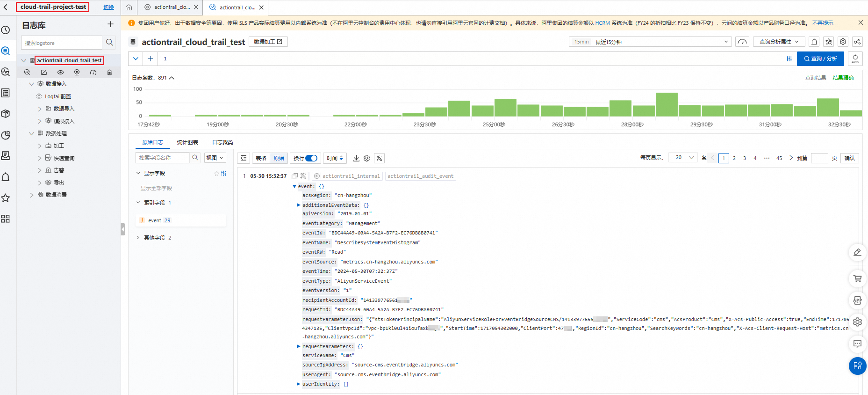Viewport: 868px width, 395px height.
Task: Open the log query icon in the left sidebar
Action: (x=6, y=51)
